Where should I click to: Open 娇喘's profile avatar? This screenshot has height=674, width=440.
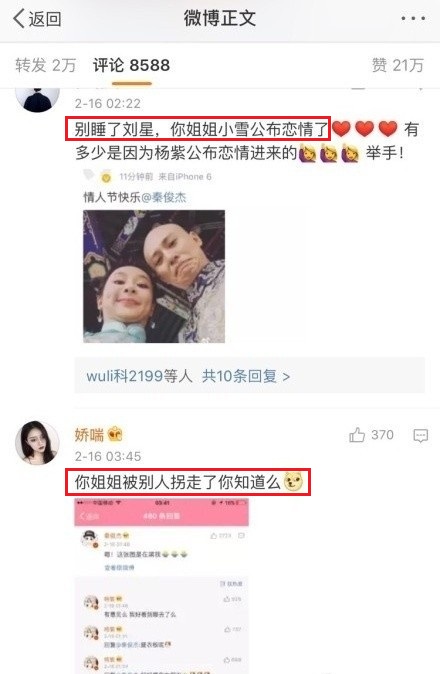[x=37, y=443]
